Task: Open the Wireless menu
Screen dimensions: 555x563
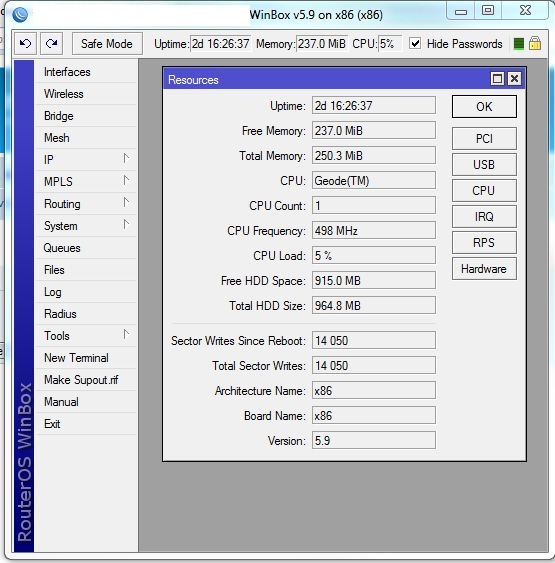Action: click(x=86, y=94)
